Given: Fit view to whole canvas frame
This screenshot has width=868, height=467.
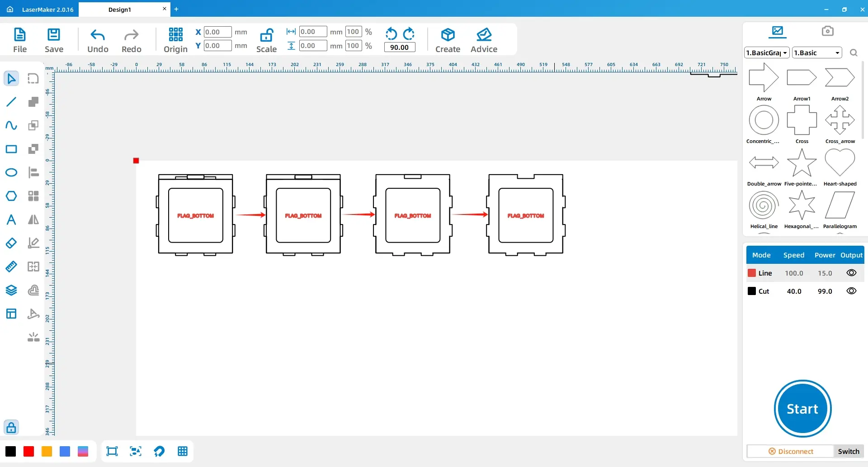Looking at the screenshot, I should click(x=112, y=451).
